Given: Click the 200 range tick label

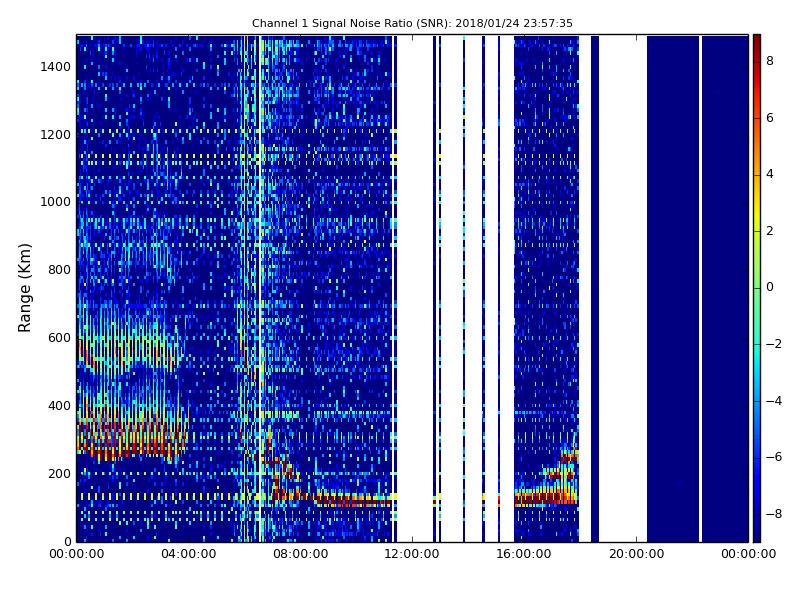Looking at the screenshot, I should click(x=59, y=473).
